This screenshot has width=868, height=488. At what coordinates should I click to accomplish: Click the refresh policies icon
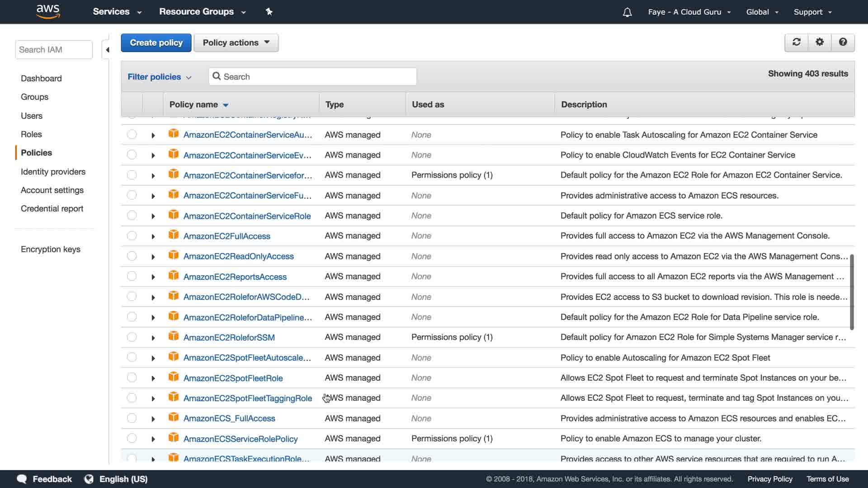tap(797, 42)
